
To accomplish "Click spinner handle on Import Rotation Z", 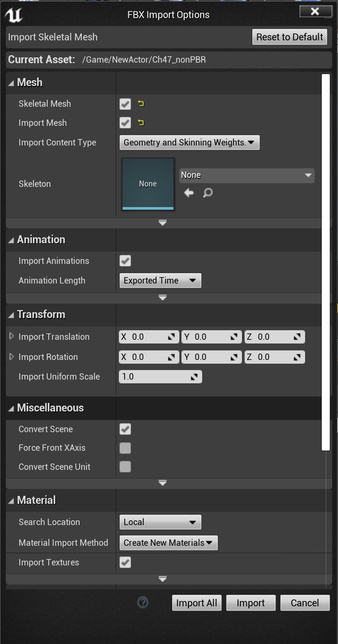I will [x=297, y=357].
